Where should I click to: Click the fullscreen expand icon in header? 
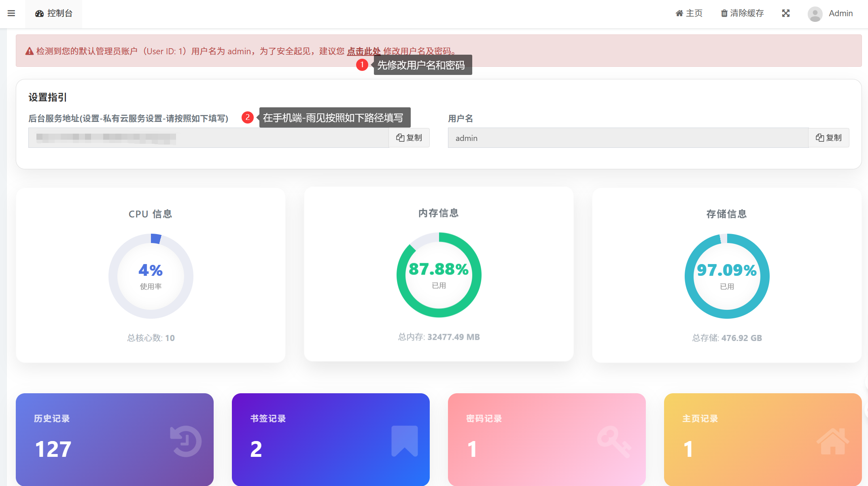[x=785, y=13]
